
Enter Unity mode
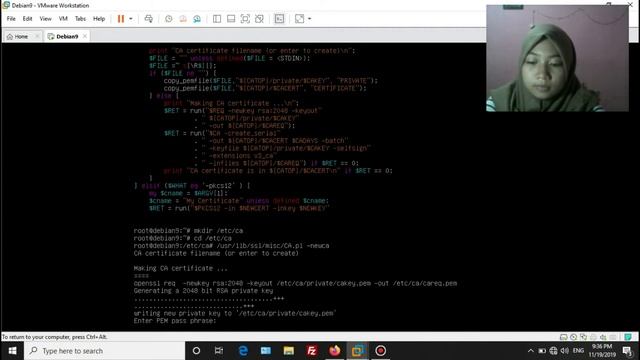259,19
